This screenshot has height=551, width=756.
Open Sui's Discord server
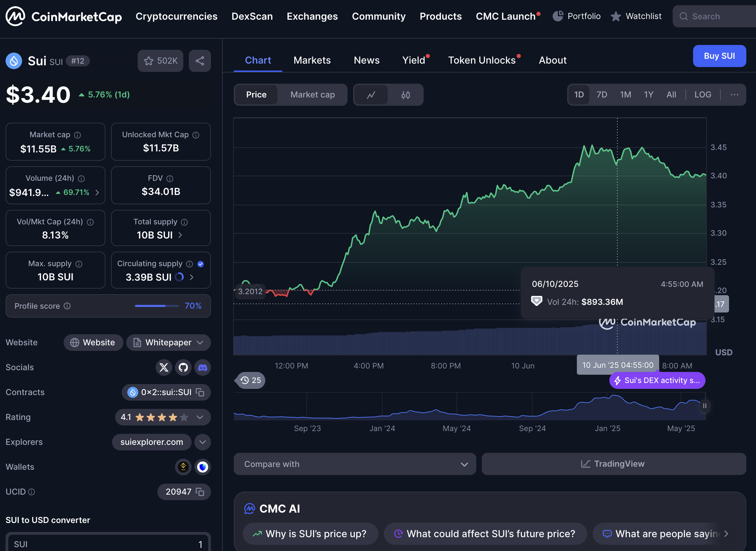[203, 367]
